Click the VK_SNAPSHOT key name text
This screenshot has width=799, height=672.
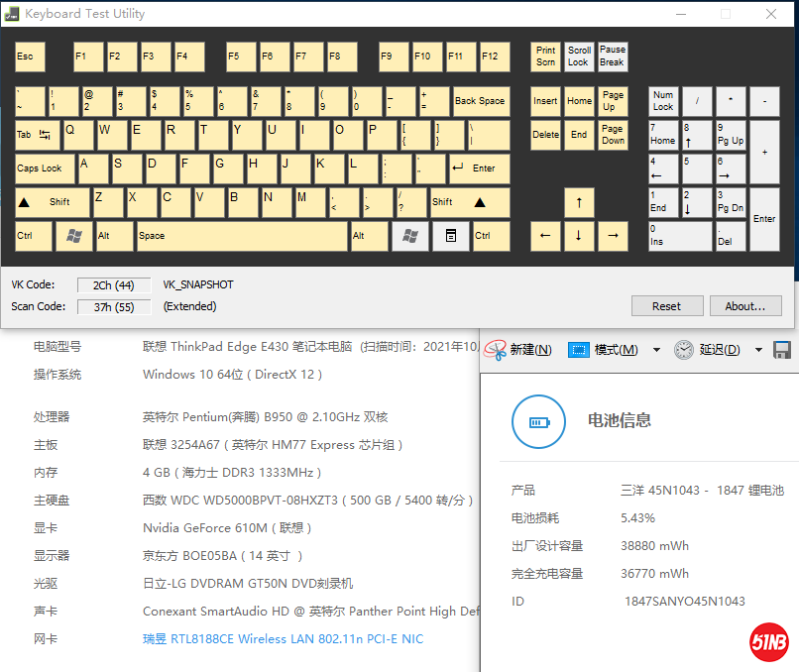pyautogui.click(x=198, y=284)
